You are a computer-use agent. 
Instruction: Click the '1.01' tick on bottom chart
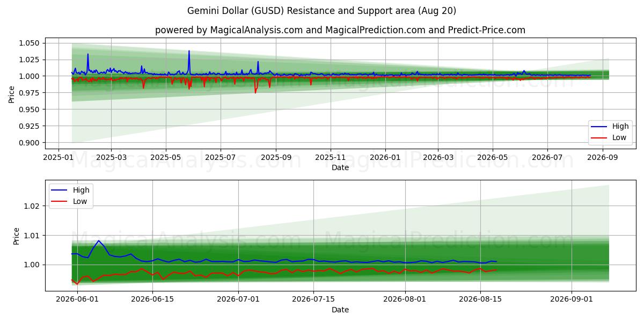coord(32,236)
